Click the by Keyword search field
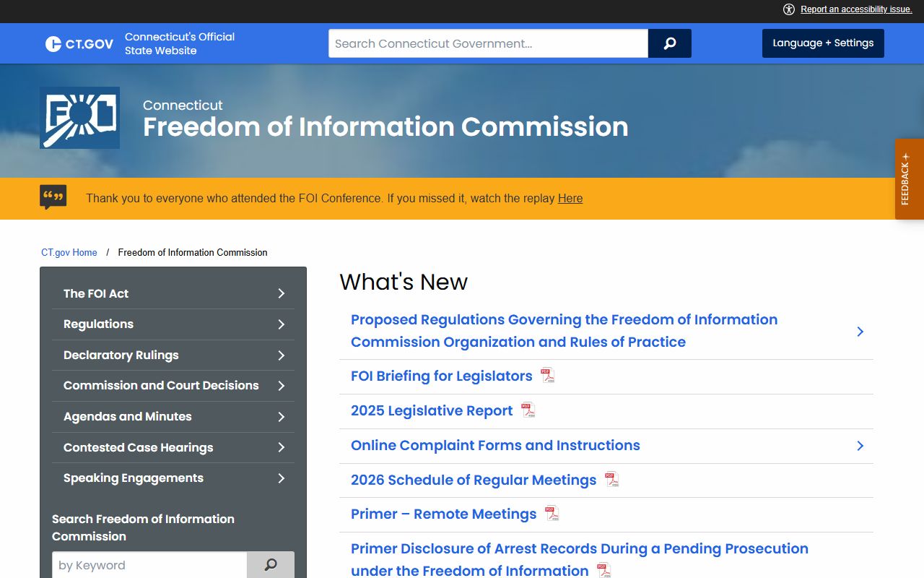Screen dimensions: 924x578 click(x=149, y=565)
